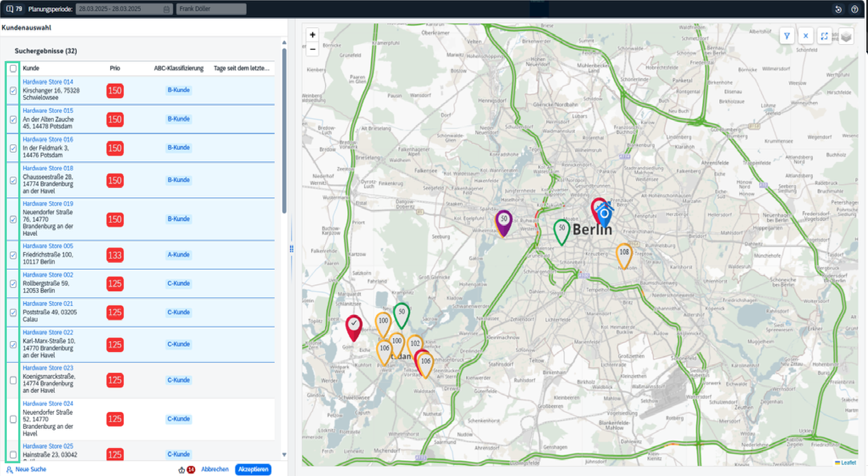
Task: Uncheck Hardware Store 005 checkbox
Action: 13,255
